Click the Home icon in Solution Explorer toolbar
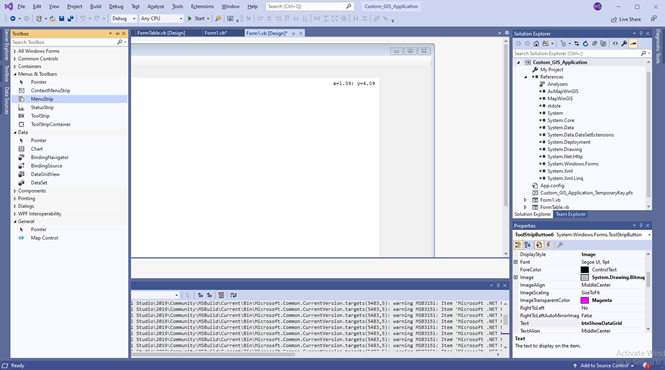Image resolution: width=665 pixels, height=370 pixels. click(x=536, y=43)
